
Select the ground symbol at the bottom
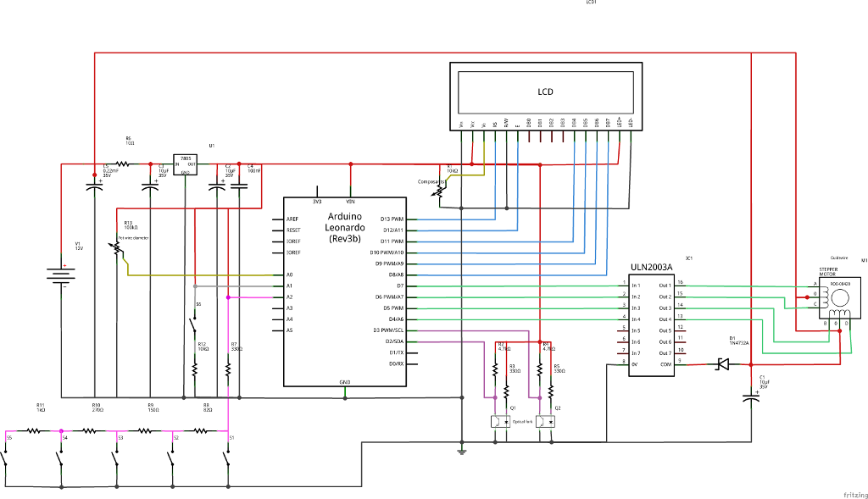pos(462,451)
